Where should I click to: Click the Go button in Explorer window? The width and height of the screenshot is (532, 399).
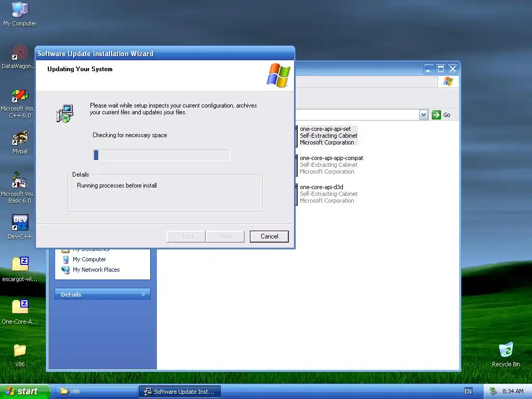[441, 115]
